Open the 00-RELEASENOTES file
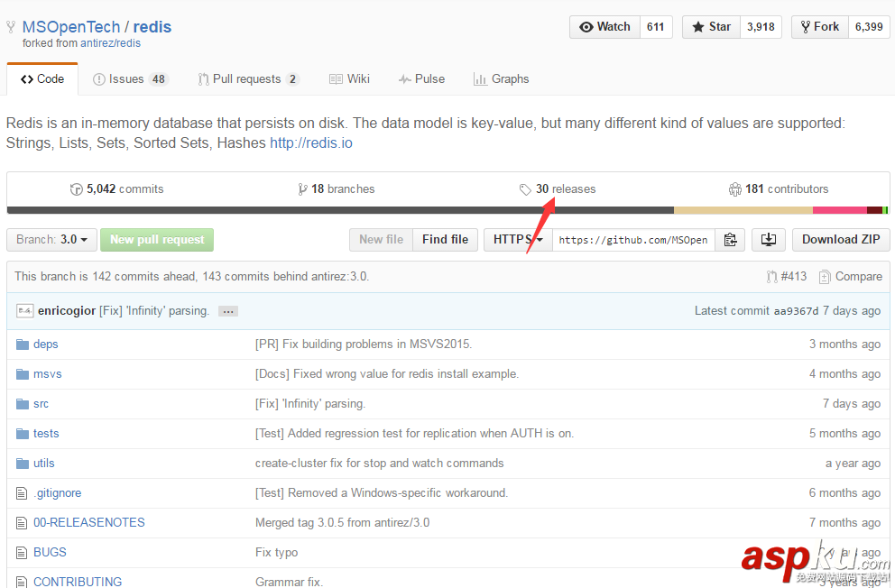 point(89,522)
